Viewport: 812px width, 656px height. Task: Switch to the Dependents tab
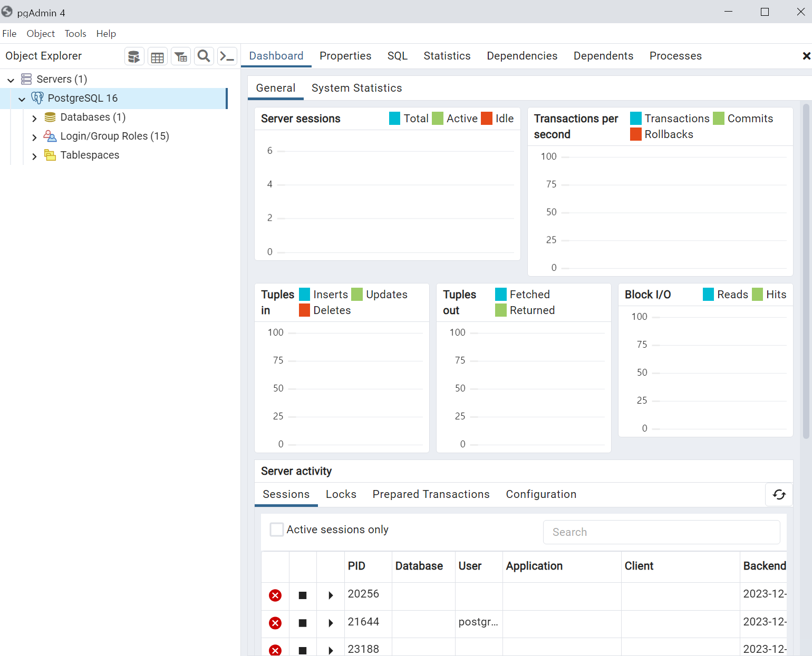coord(603,56)
